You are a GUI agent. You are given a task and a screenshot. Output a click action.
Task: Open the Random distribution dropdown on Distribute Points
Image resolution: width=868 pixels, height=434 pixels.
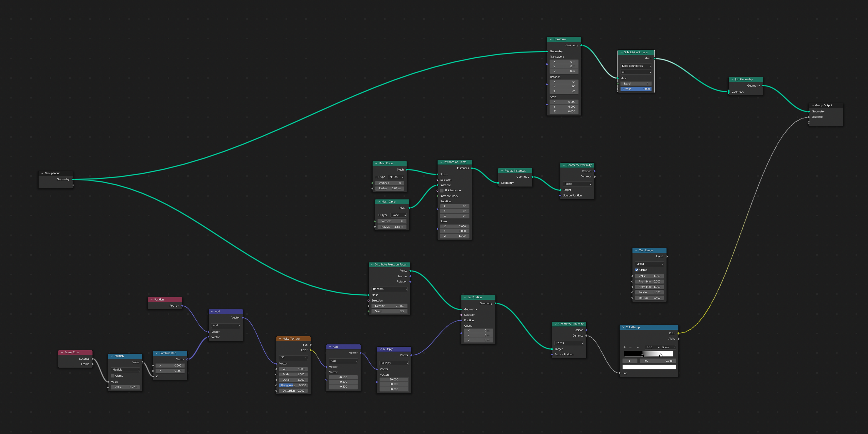pyautogui.click(x=389, y=289)
